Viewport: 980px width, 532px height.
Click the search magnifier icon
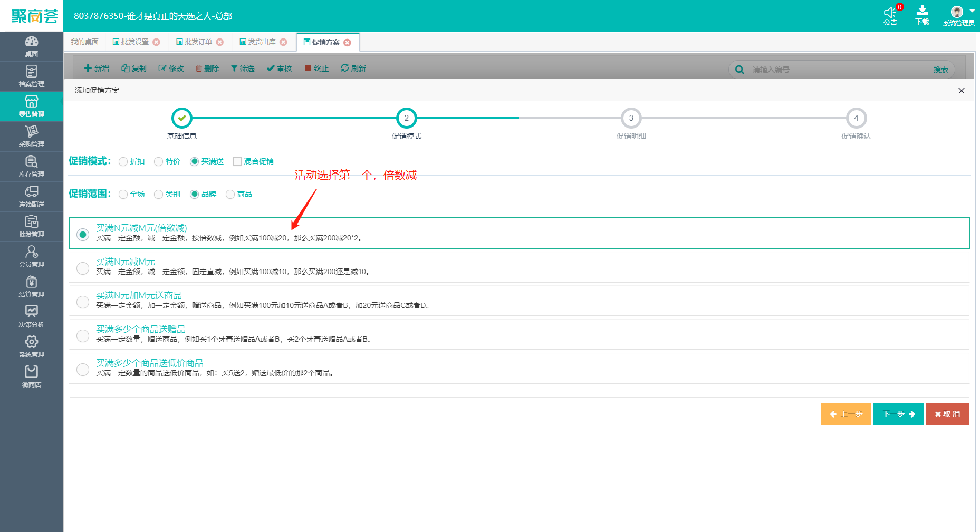pos(739,70)
